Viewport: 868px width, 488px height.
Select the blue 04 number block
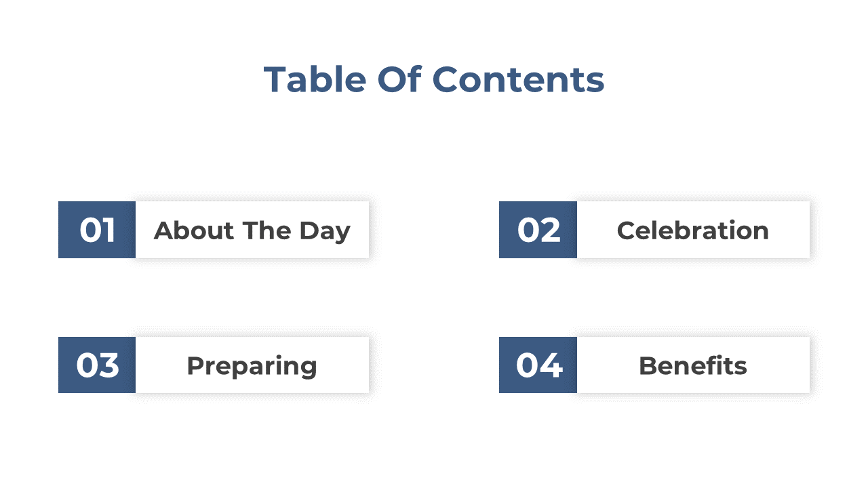coord(538,365)
